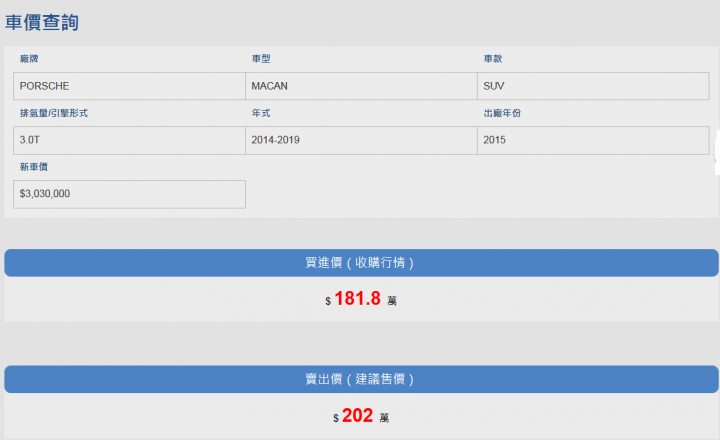Click the 車價查詢 page heading
This screenshot has width=720, height=440.
click(42, 22)
